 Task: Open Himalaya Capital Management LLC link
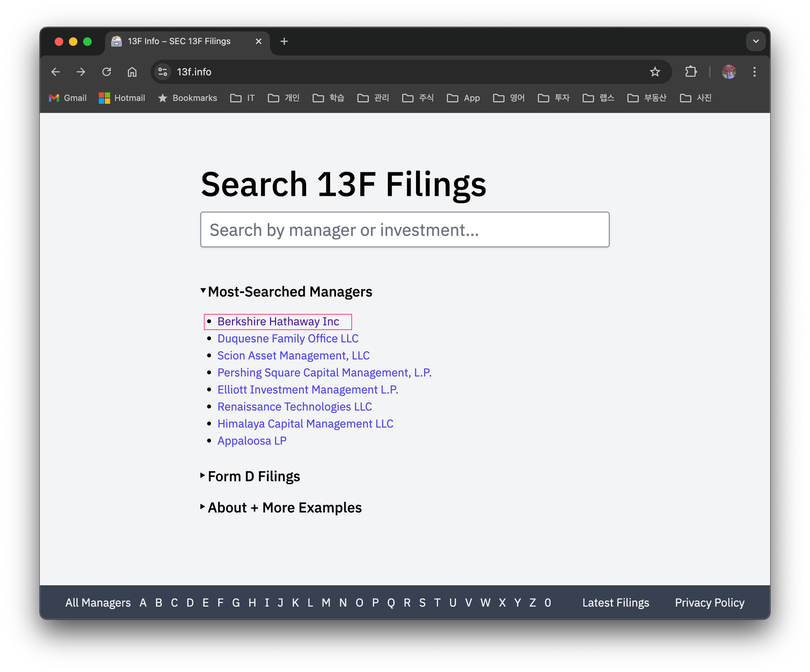point(305,423)
